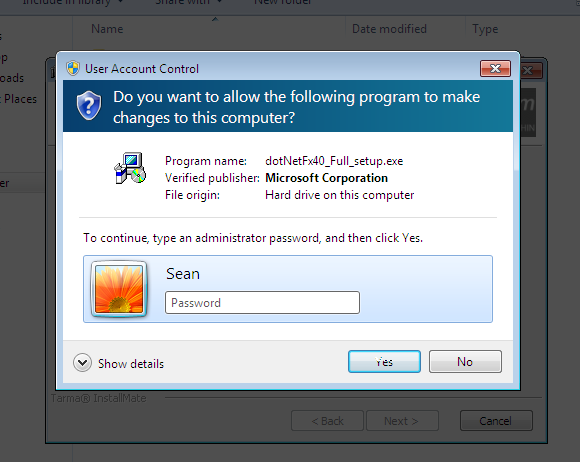Click the setup installer program icon
Viewport: 580px width, 462px height.
pyautogui.click(x=130, y=168)
